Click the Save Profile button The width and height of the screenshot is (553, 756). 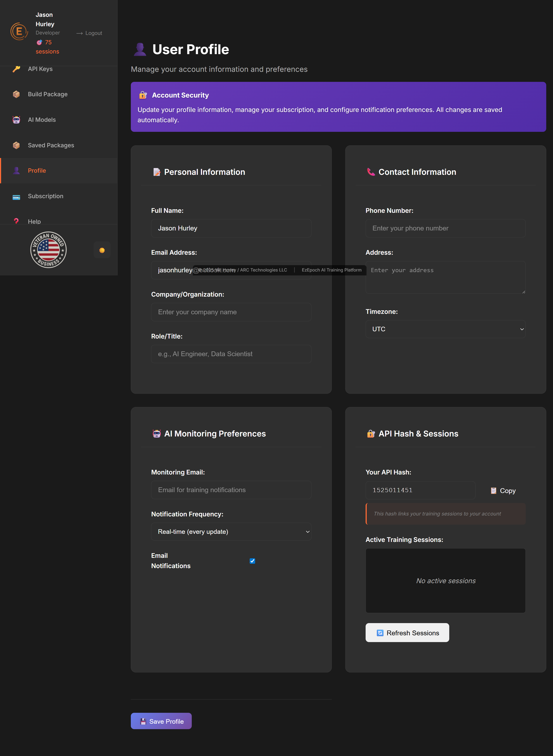pos(161,721)
